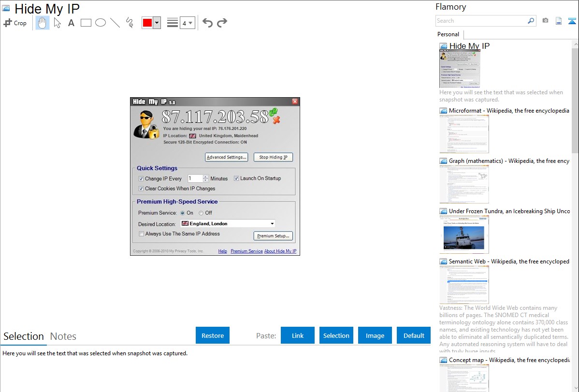The width and height of the screenshot is (579, 392).
Task: Open the Help link
Action: point(223,251)
